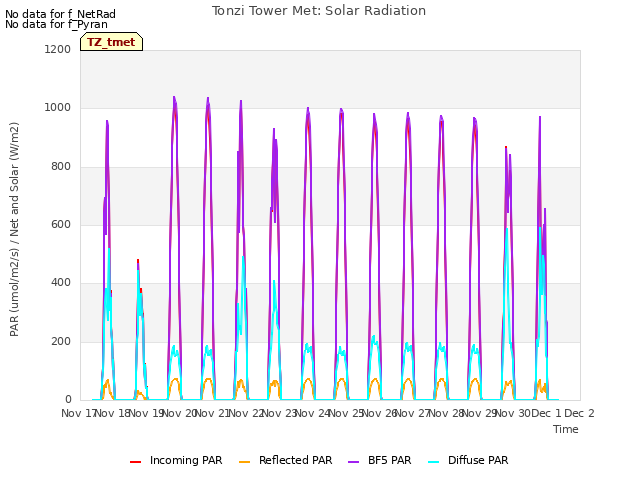This screenshot has width=640, height=480.
Task: Click the 'No data for f_NetRad' message
Action: pyautogui.click(x=60, y=14)
